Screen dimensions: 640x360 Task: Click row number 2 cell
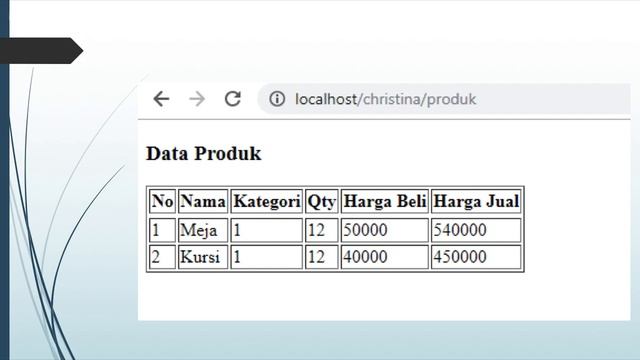162,257
